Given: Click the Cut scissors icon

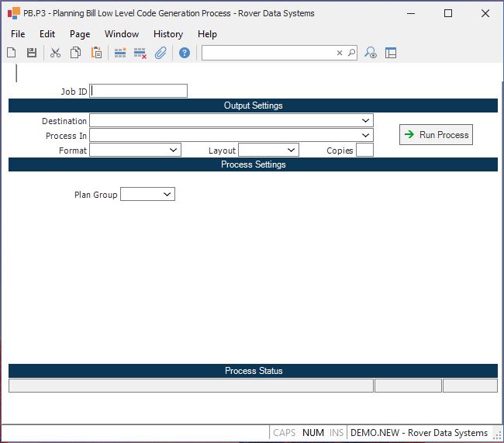Looking at the screenshot, I should [x=55, y=53].
